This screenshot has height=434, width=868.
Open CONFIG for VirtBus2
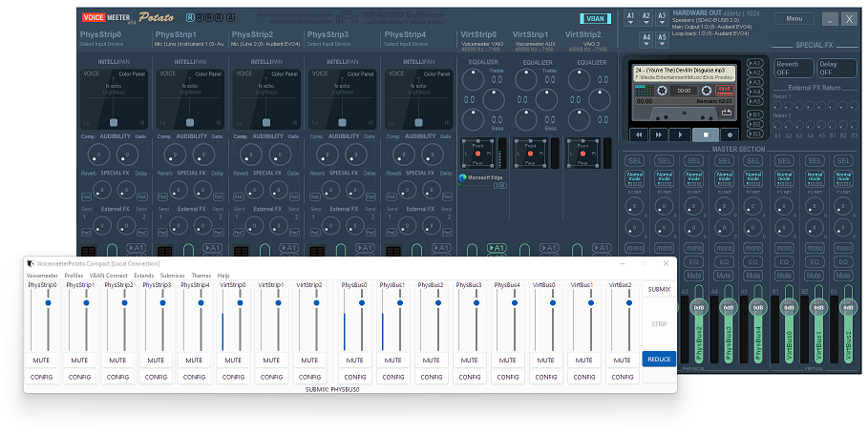[x=621, y=377]
